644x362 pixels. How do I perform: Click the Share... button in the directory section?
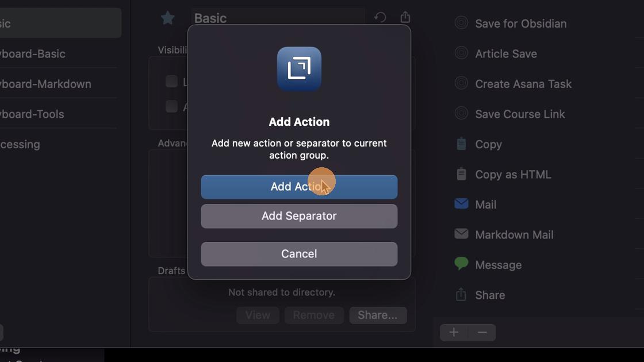pyautogui.click(x=378, y=315)
